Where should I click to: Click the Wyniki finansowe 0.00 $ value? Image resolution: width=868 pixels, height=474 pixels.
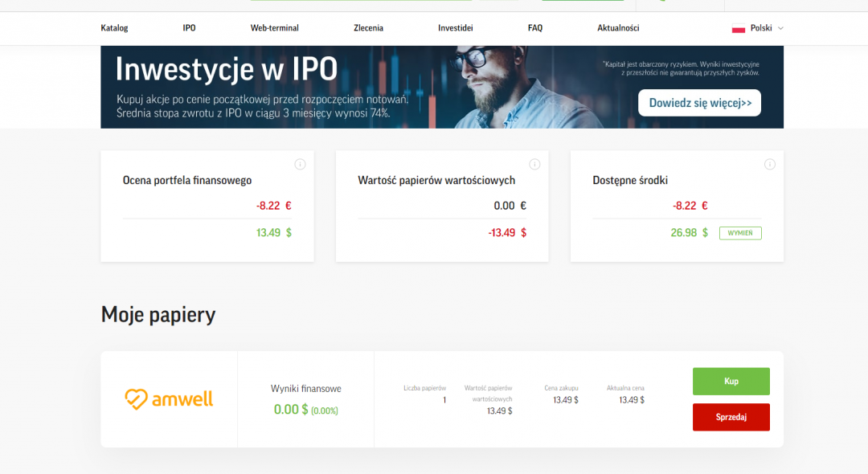[x=291, y=410]
